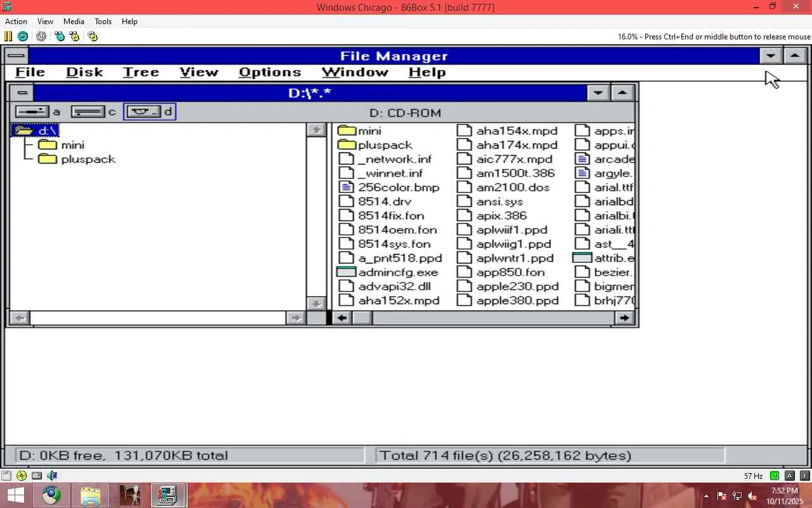Select the pluspack folder in file list
Image resolution: width=812 pixels, height=508 pixels.
[x=375, y=145]
